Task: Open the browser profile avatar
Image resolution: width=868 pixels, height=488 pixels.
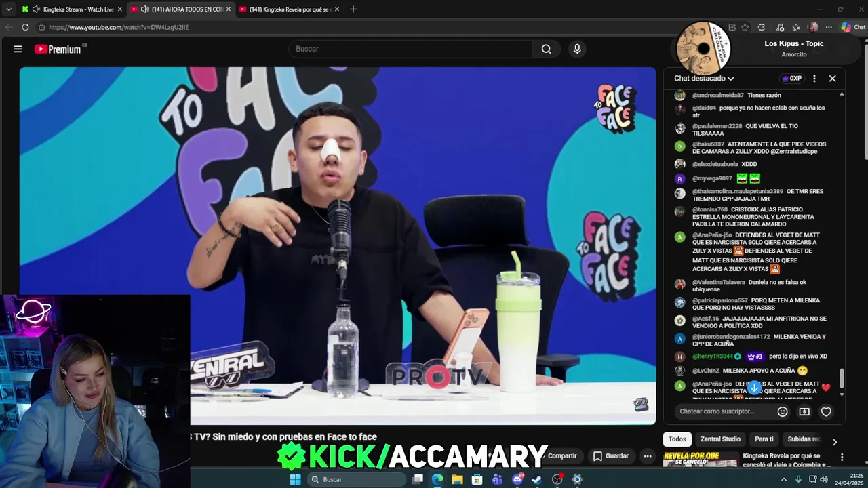Action: coord(813,27)
